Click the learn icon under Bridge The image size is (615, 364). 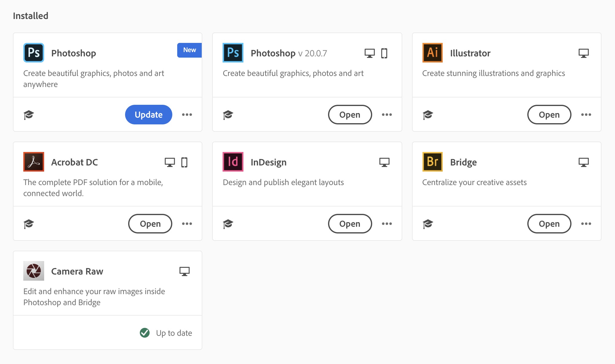[x=428, y=224]
